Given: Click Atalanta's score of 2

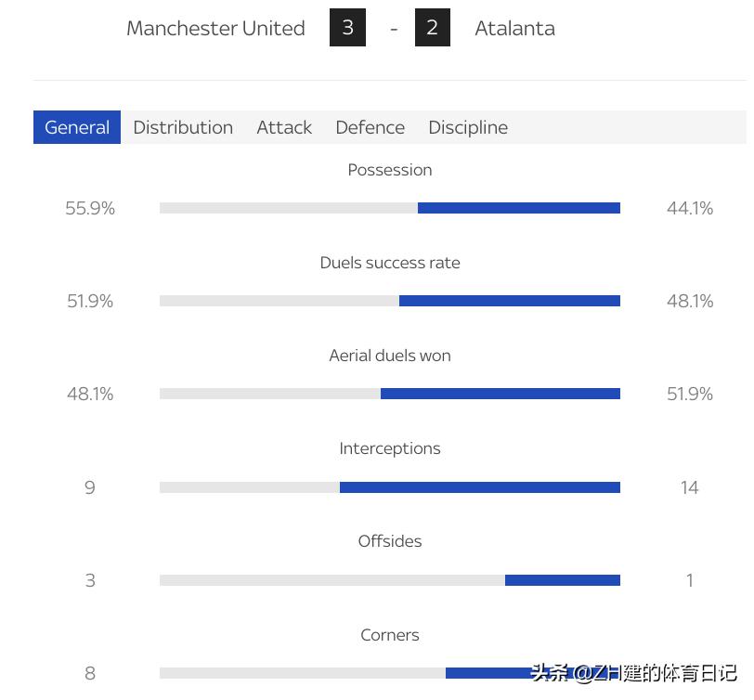Looking at the screenshot, I should (x=432, y=28).
